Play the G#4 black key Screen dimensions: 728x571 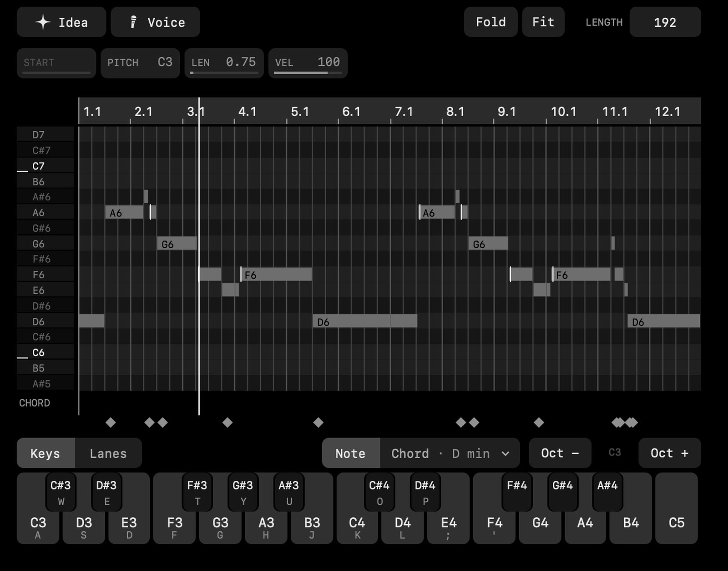(562, 492)
